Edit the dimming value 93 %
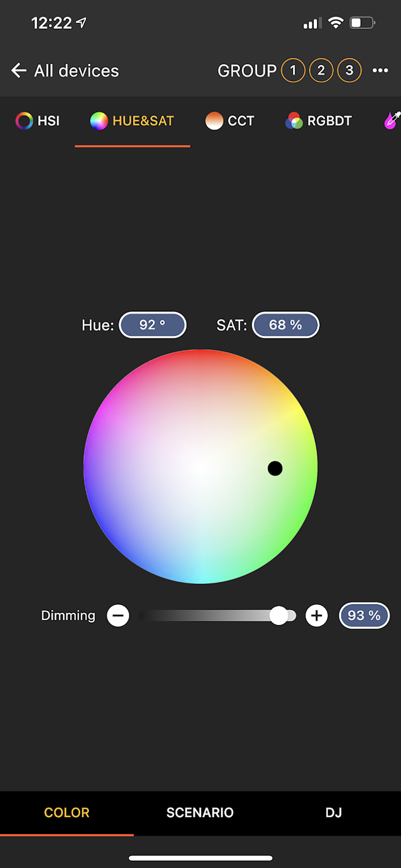Viewport: 401px width, 868px height. pos(364,615)
